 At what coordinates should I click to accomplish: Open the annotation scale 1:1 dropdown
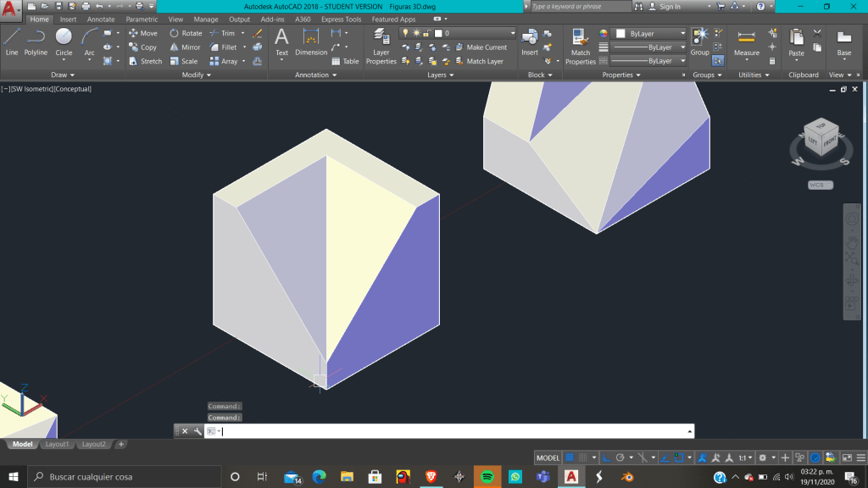[744, 457]
